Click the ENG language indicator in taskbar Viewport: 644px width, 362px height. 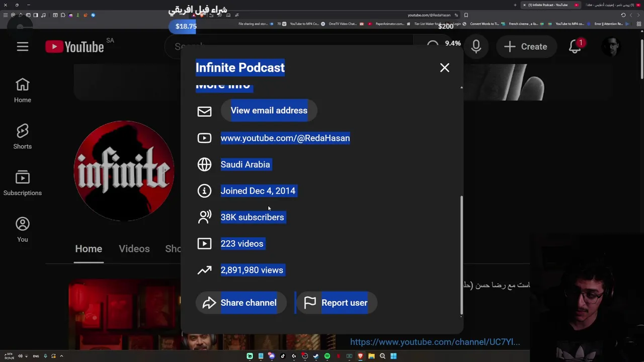pos(36,356)
